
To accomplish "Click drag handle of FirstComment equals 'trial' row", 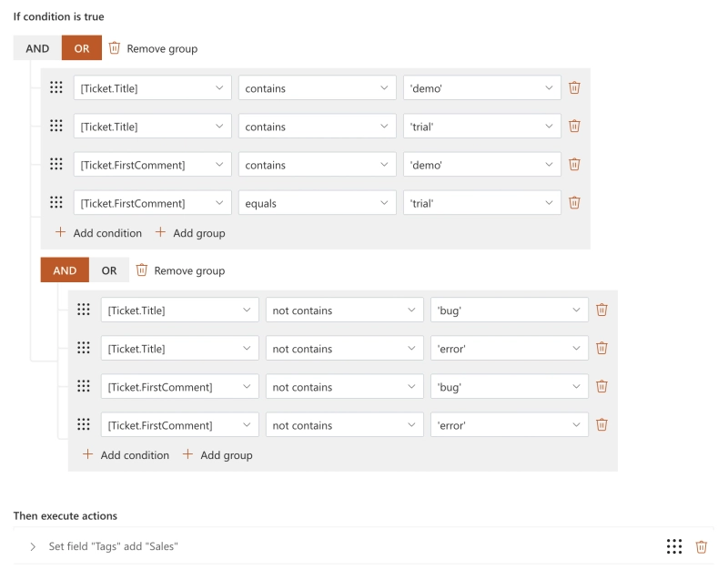I will [56, 202].
